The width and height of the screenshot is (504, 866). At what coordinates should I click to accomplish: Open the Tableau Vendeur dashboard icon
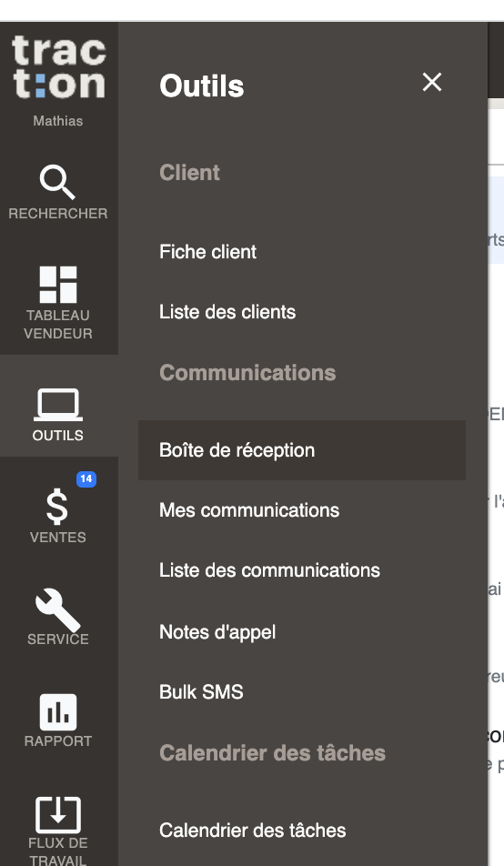tap(58, 285)
